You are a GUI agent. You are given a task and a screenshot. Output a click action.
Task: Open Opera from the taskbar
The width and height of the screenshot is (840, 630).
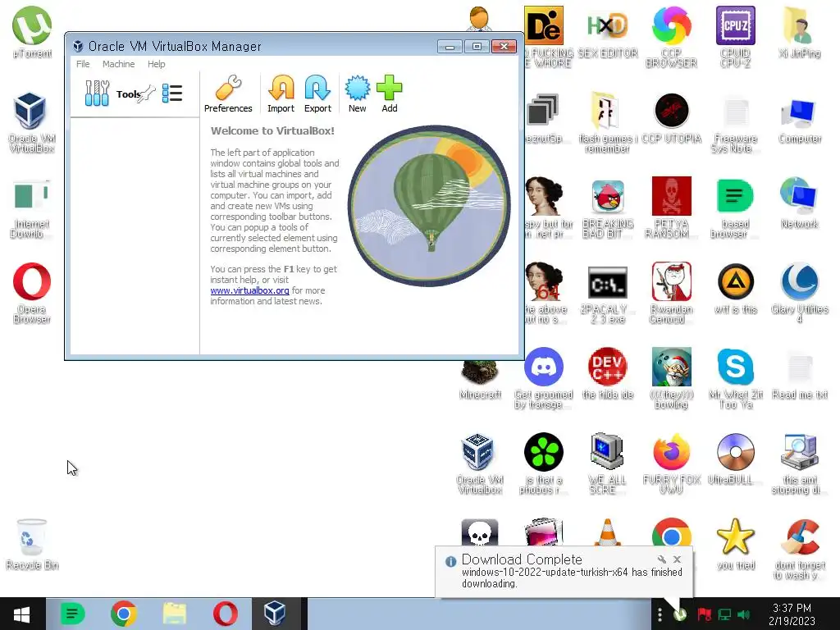point(225,614)
